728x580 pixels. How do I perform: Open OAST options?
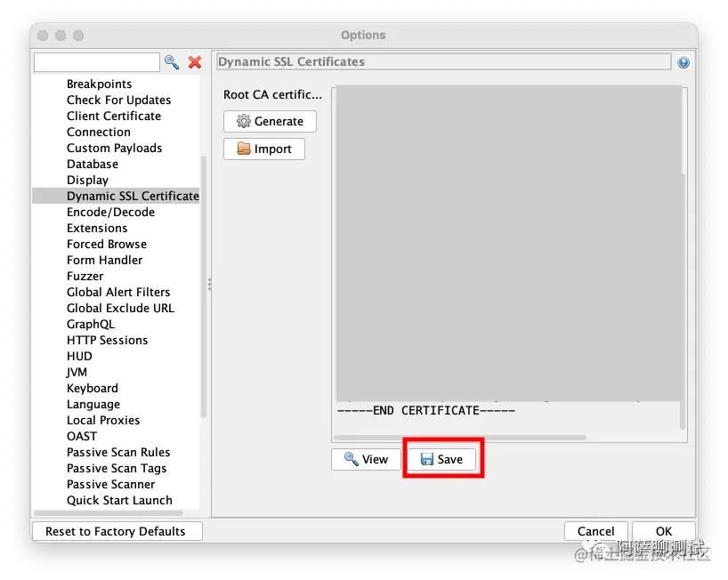point(82,436)
